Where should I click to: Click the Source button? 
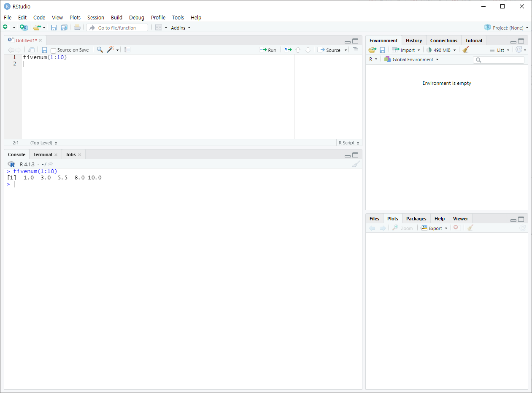coord(329,50)
